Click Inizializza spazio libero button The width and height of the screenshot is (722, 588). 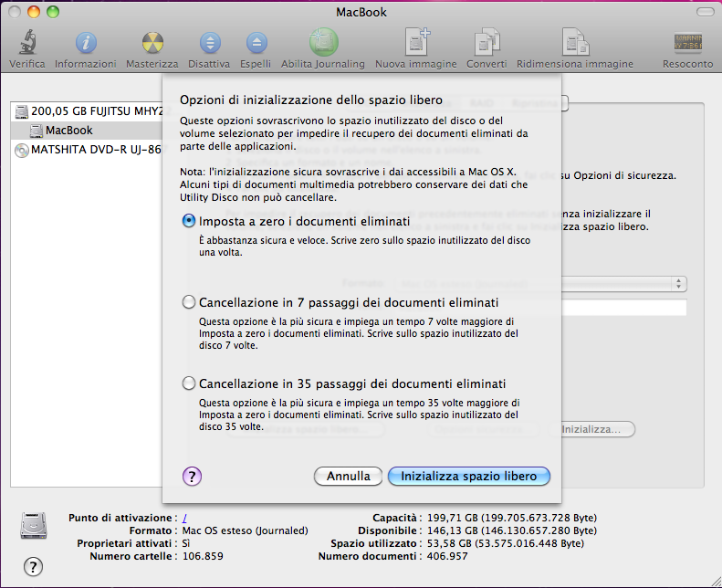(469, 476)
